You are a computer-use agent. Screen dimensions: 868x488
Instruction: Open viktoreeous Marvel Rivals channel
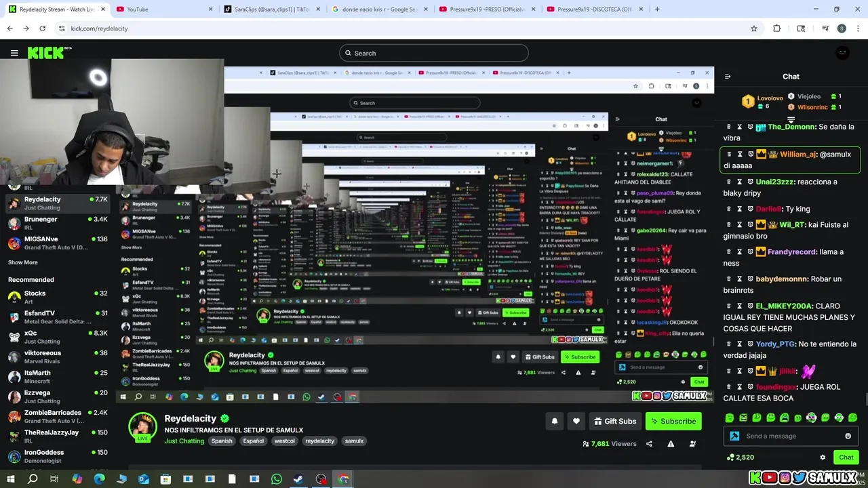click(x=58, y=357)
